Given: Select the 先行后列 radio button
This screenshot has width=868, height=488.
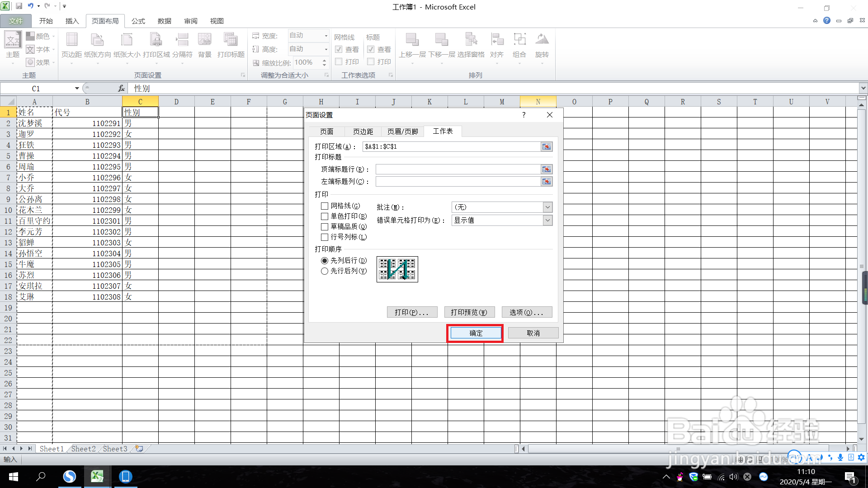Looking at the screenshot, I should [324, 271].
